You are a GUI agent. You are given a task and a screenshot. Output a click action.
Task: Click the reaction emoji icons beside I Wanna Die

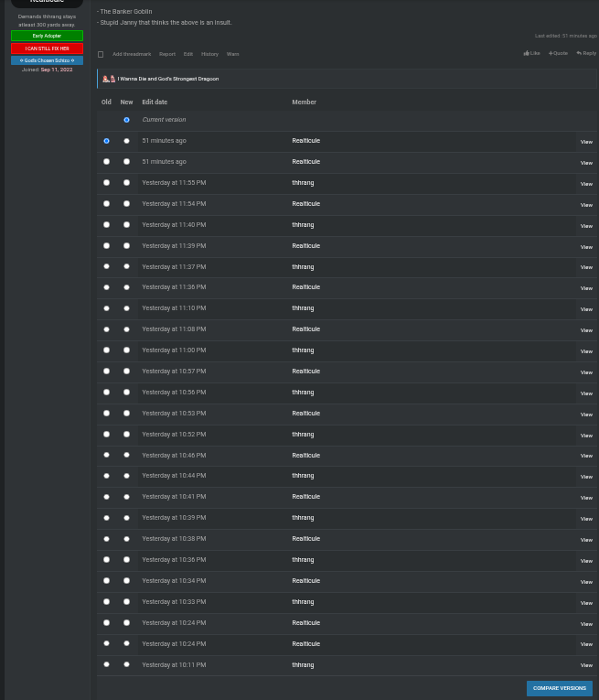(x=109, y=79)
